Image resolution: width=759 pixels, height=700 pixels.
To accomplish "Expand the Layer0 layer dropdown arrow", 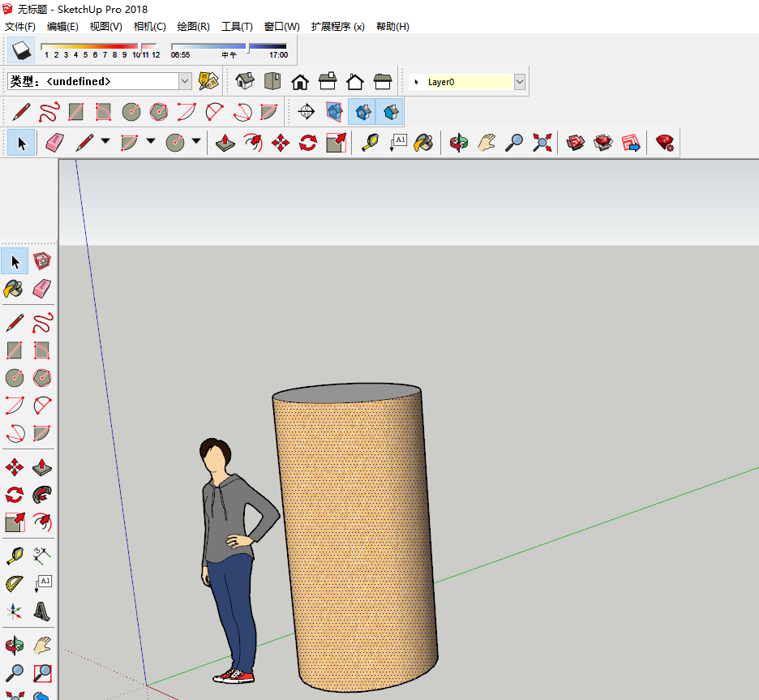I will (520, 82).
